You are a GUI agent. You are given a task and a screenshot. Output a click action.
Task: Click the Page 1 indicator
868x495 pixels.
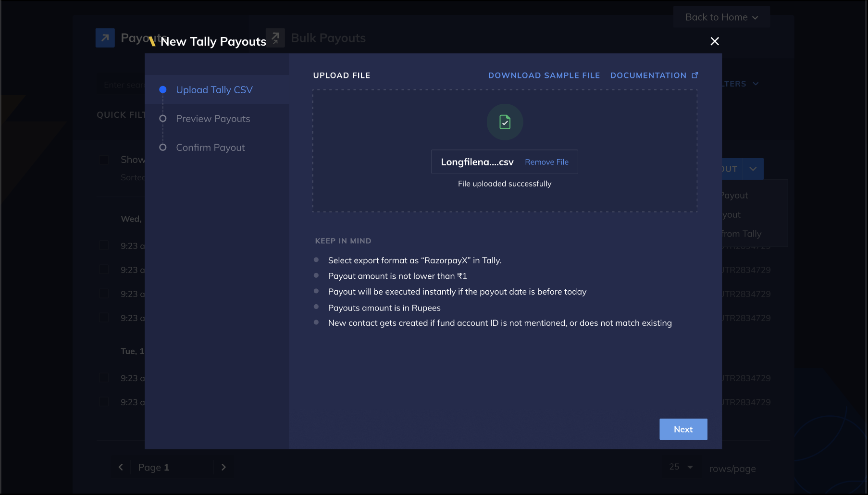[x=154, y=467]
